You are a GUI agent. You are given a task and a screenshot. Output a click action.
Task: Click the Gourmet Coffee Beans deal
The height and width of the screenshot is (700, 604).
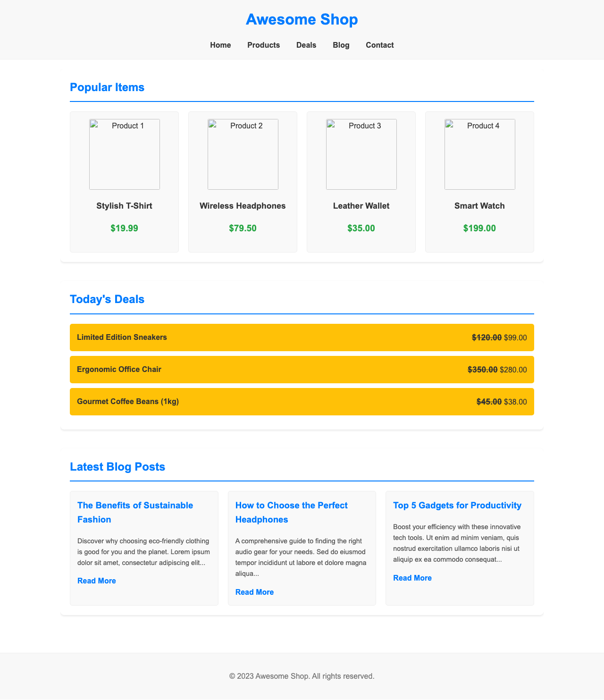302,401
